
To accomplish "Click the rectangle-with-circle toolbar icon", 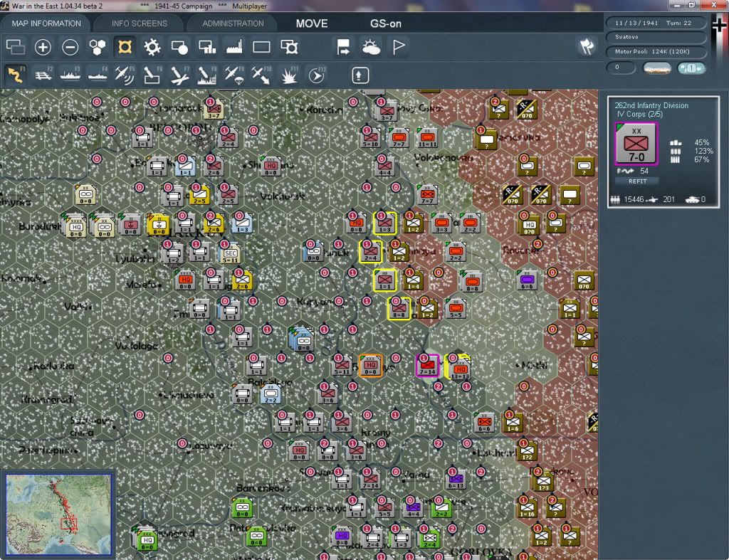I will click(x=179, y=47).
